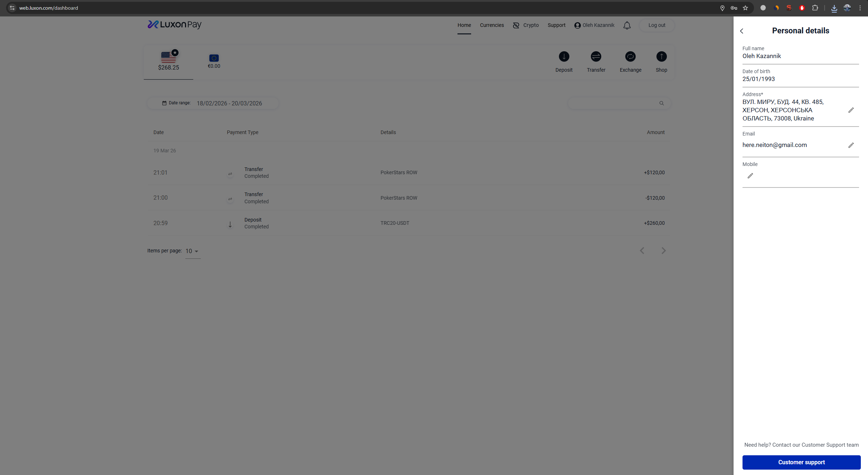Click the Customer support button

click(801, 462)
